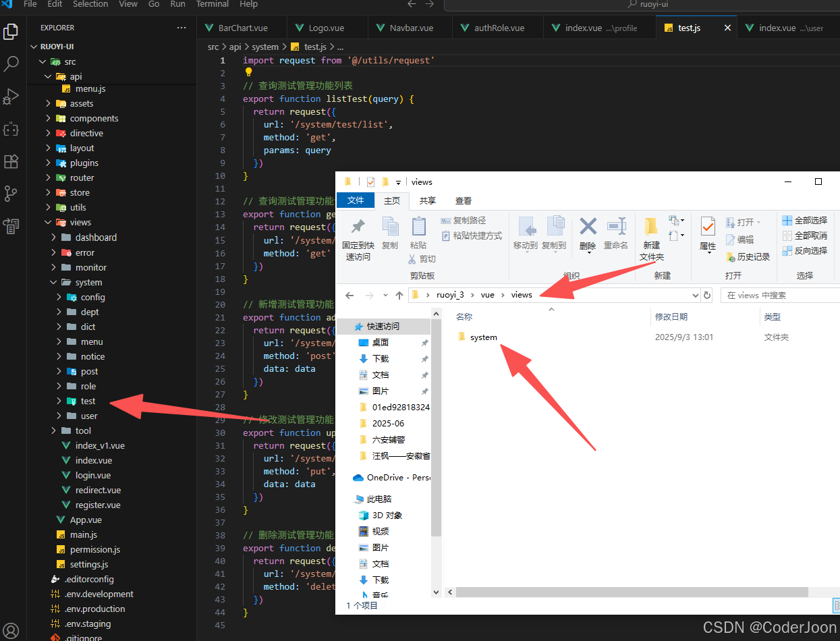Open the View (查看) ribbon tab

click(x=464, y=200)
